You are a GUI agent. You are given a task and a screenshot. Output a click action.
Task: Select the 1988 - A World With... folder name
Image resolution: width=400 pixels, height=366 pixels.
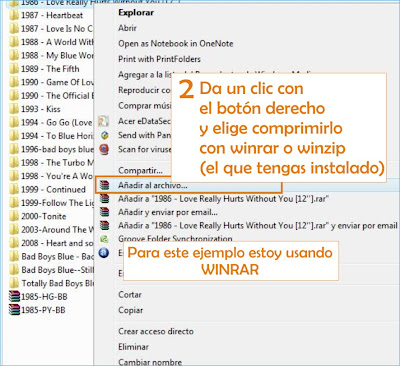pos(57,42)
